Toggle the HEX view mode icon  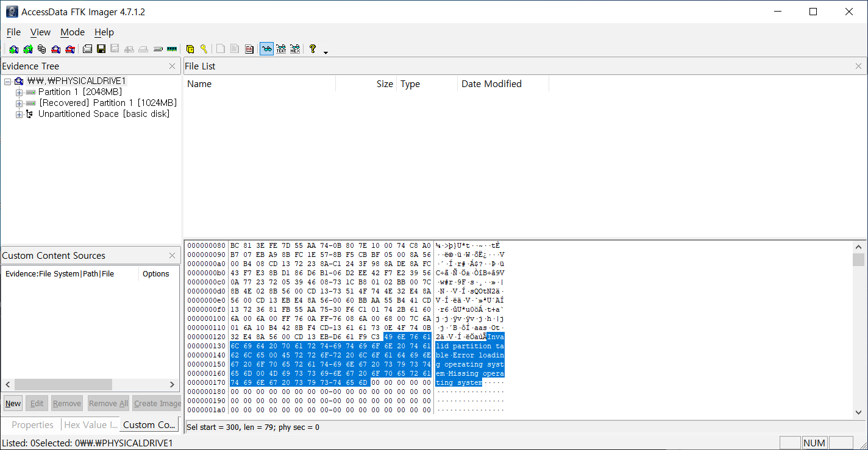[295, 49]
